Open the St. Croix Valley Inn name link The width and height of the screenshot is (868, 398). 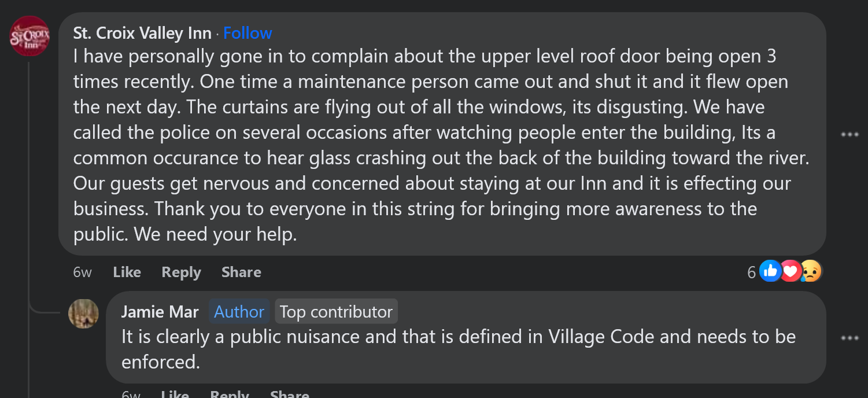[142, 34]
